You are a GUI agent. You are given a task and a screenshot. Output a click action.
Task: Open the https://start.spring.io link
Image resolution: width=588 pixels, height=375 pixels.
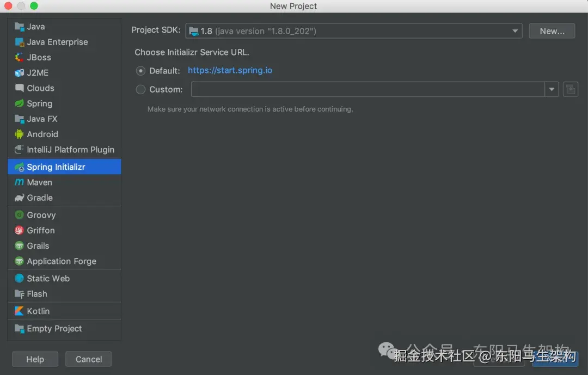tap(230, 70)
